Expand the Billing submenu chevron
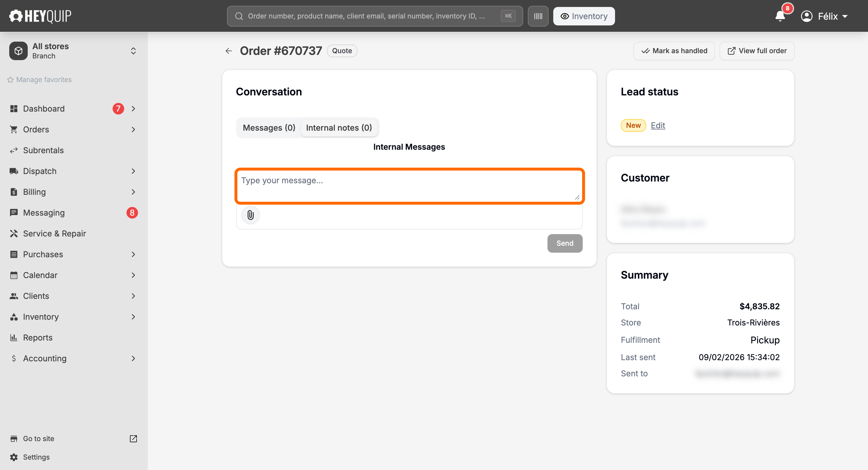This screenshot has width=868, height=470. click(x=133, y=192)
